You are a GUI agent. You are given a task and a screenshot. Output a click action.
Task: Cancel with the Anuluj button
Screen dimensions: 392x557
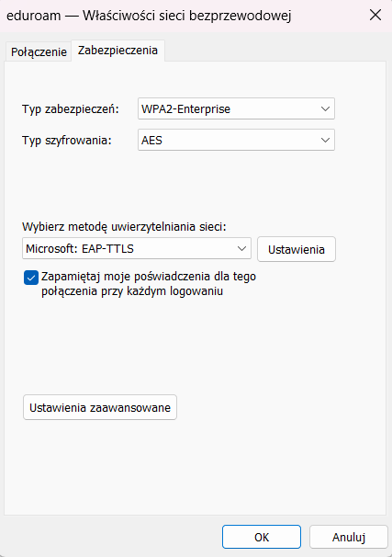coord(348,537)
